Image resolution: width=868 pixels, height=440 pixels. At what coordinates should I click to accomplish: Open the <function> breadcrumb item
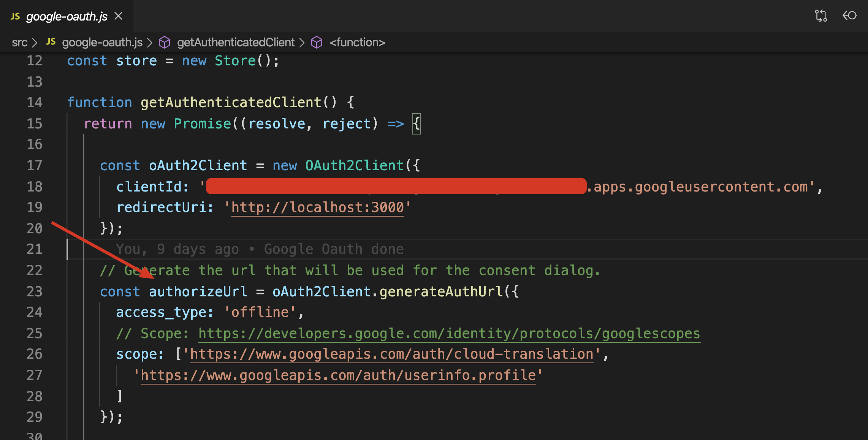tap(357, 42)
